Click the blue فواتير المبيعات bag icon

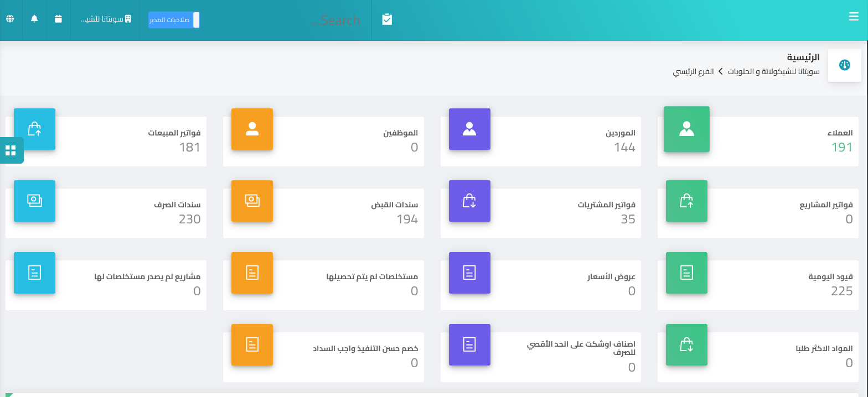pos(34,129)
